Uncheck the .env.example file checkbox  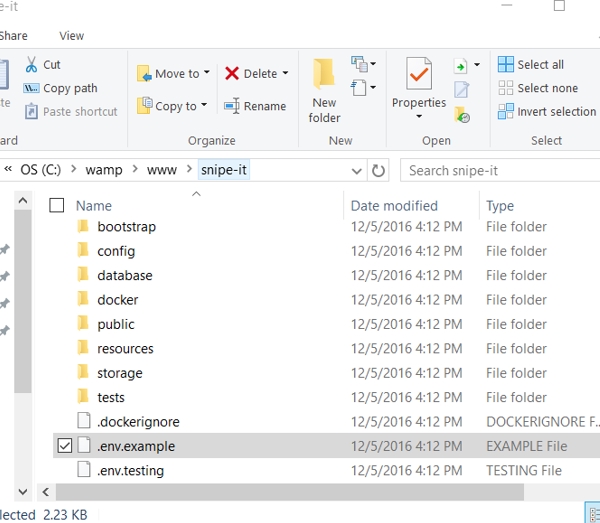[x=64, y=446]
